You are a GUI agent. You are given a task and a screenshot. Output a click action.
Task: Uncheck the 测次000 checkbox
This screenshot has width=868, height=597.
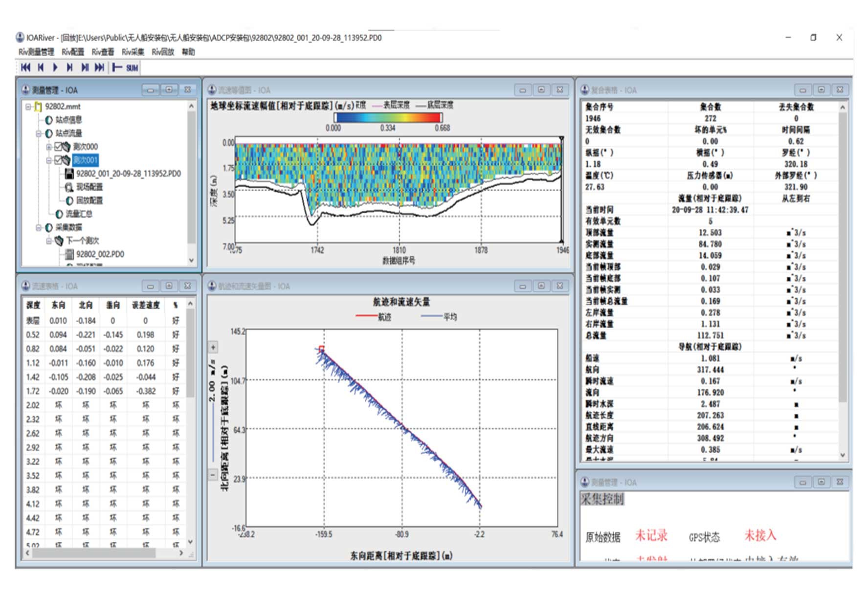[58, 147]
